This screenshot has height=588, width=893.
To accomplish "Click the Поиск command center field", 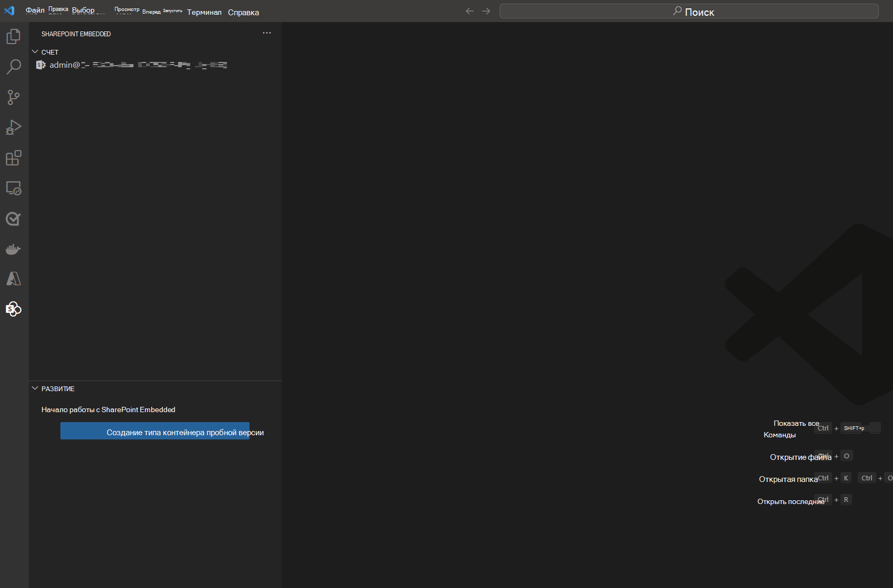I will pos(689,11).
